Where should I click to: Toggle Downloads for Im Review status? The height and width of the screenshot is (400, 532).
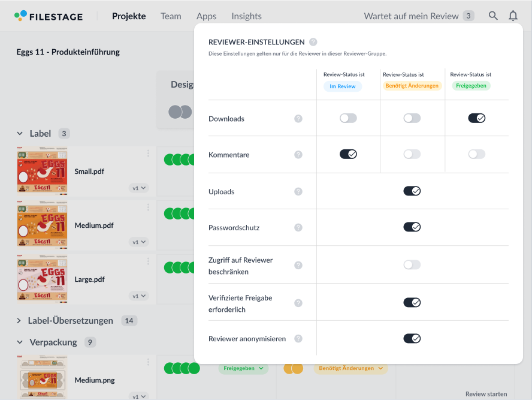348,118
